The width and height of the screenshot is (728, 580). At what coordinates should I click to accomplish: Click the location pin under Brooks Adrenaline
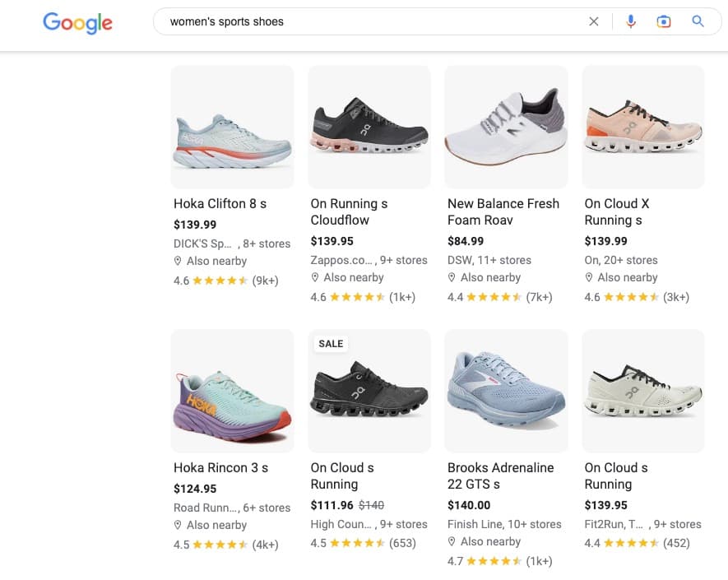(x=452, y=541)
